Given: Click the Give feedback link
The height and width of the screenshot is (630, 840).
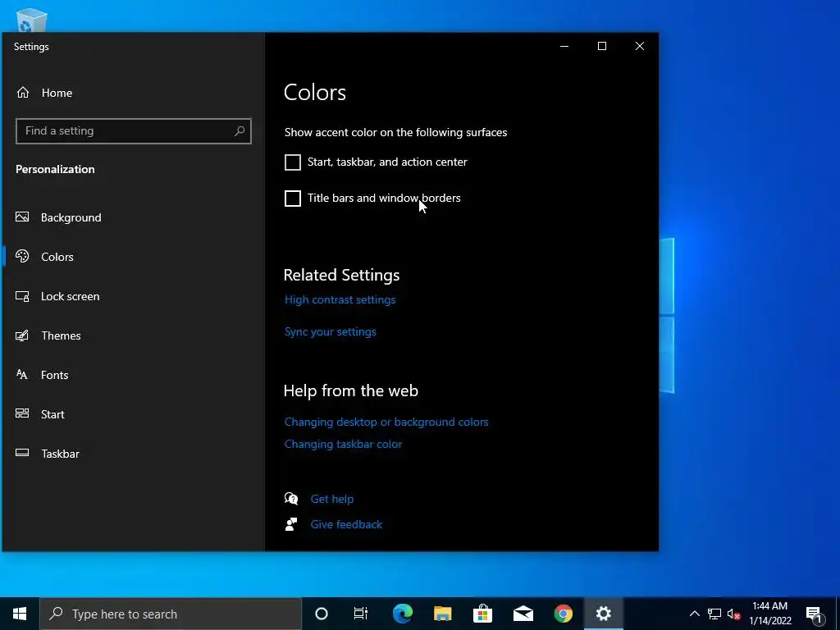Looking at the screenshot, I should coord(347,524).
